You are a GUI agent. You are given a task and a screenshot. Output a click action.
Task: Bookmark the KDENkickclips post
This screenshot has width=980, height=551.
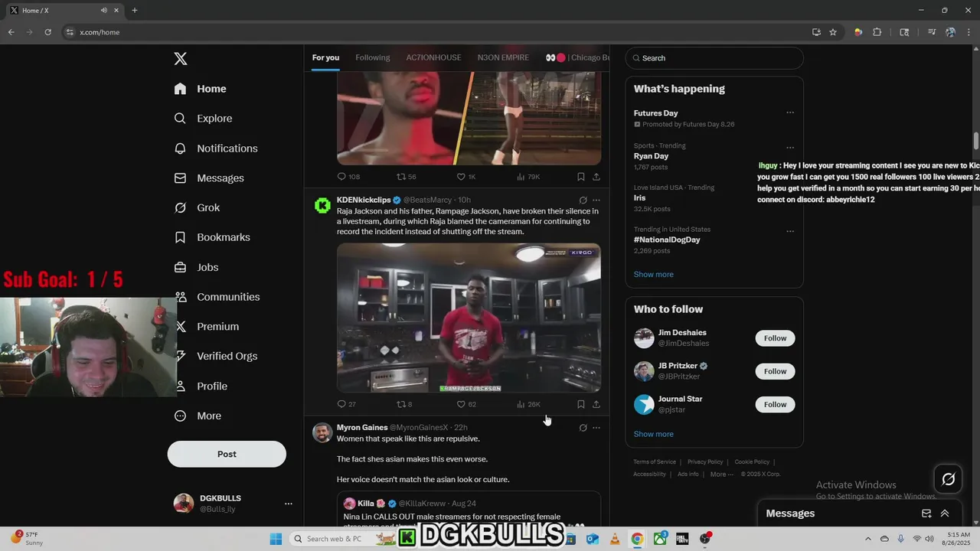pyautogui.click(x=581, y=404)
